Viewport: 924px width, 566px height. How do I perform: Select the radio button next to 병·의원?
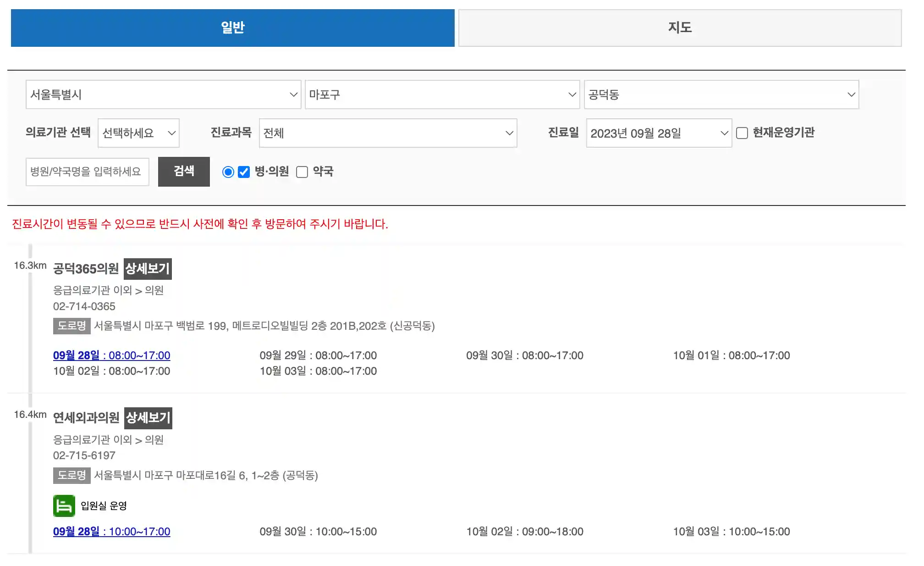click(x=228, y=172)
